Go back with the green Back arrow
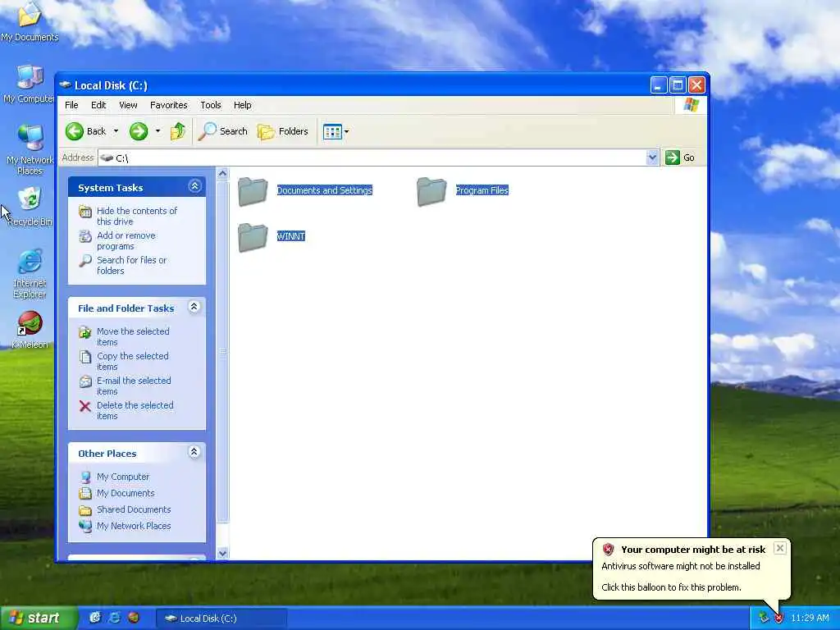840x630 pixels. 85,131
